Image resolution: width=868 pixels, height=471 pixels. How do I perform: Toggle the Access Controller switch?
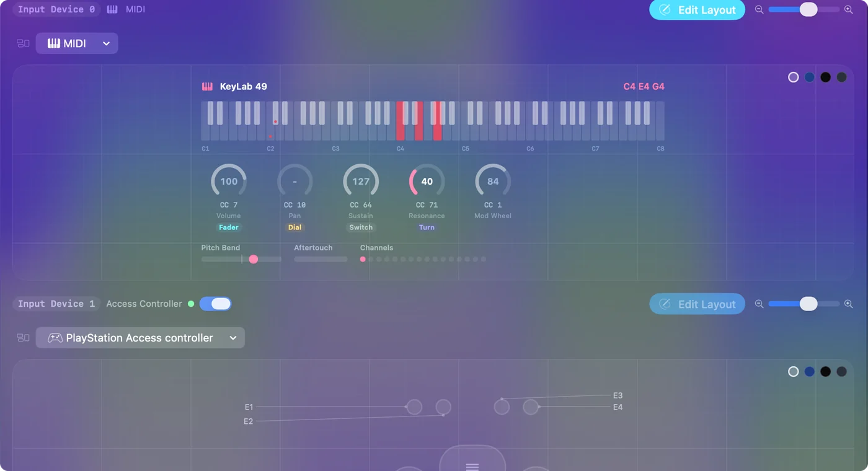215,304
